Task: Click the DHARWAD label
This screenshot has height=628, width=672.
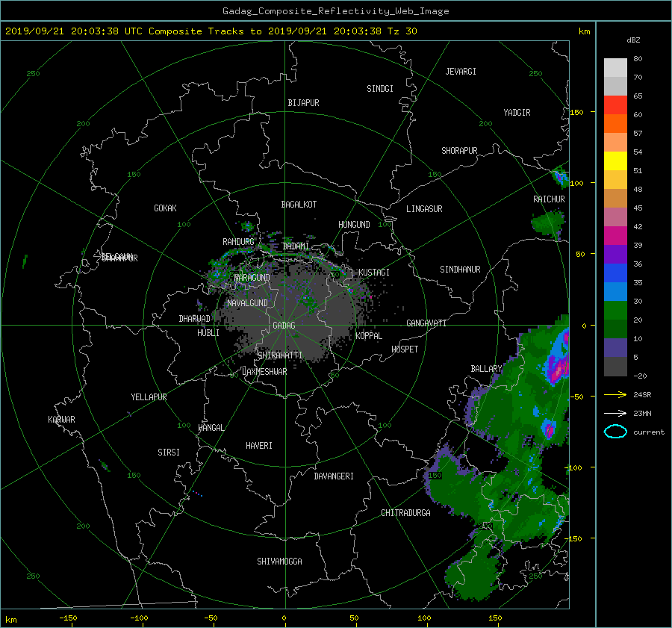Action: click(x=194, y=319)
